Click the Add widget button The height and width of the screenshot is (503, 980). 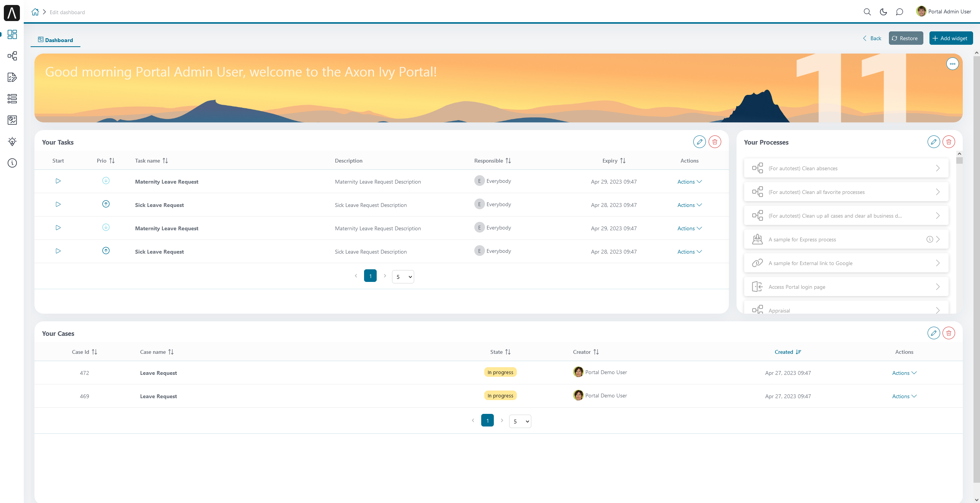pos(951,38)
